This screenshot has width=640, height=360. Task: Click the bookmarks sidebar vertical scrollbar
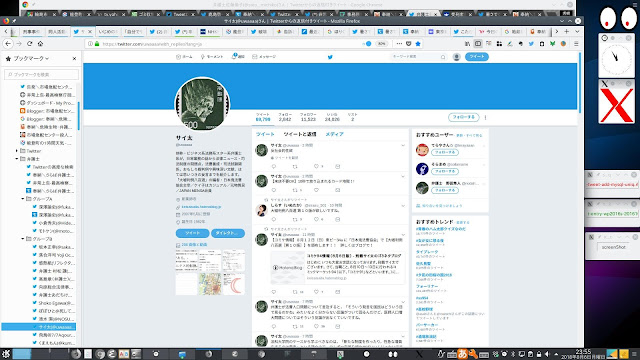(78, 116)
